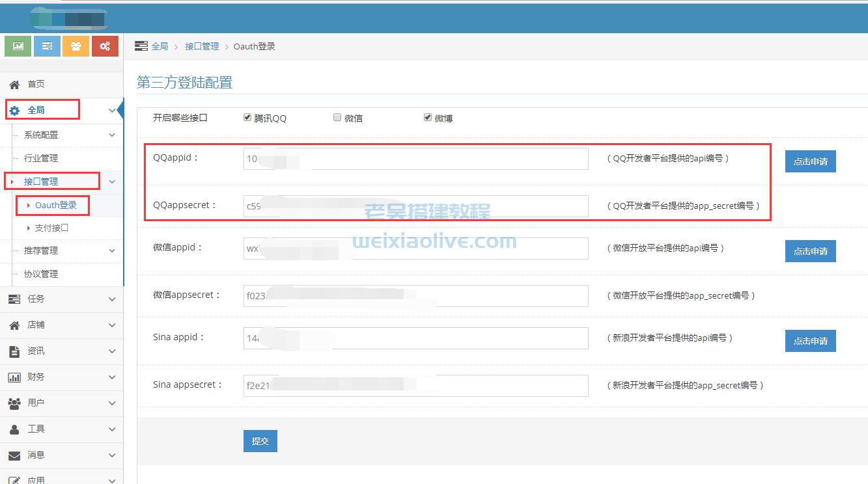Image resolution: width=868 pixels, height=484 pixels.
Task: Open the 消息 envelope icon
Action: [15, 455]
